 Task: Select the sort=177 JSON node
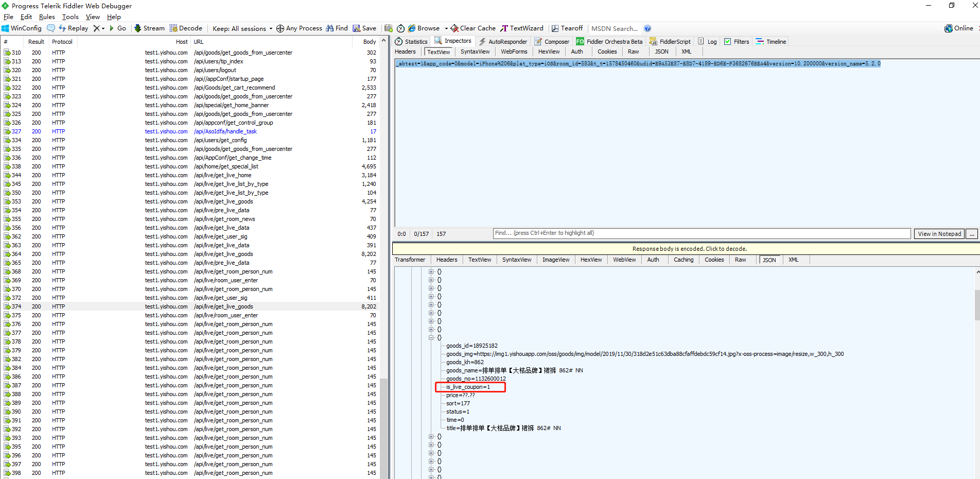tap(458, 403)
